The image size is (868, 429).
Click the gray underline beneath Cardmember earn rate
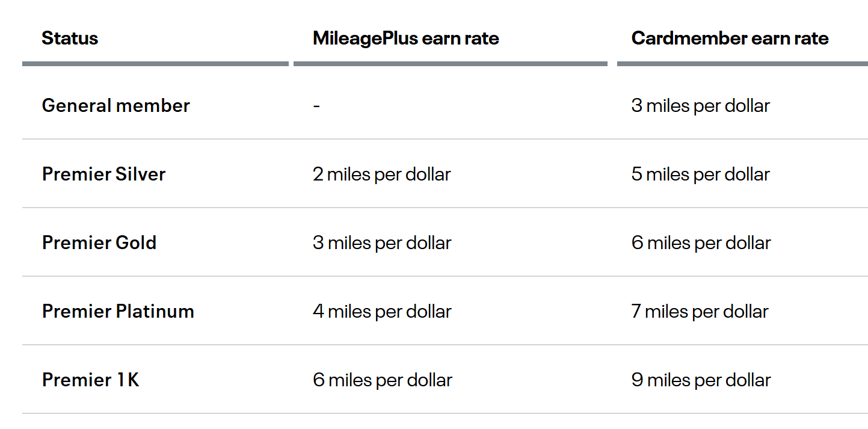[742, 64]
